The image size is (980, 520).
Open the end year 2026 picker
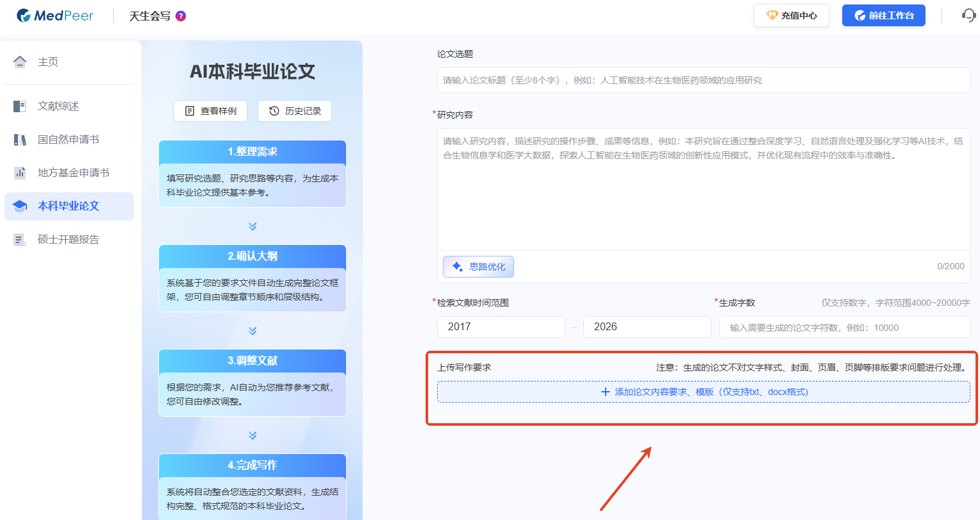647,327
